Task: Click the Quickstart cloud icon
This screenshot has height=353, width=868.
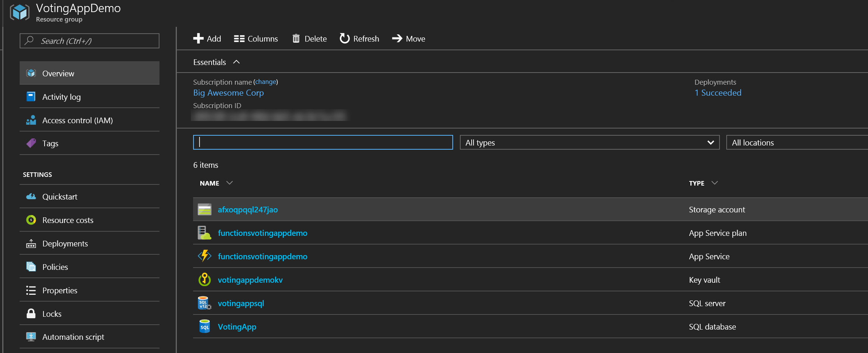Action: pyautogui.click(x=31, y=197)
